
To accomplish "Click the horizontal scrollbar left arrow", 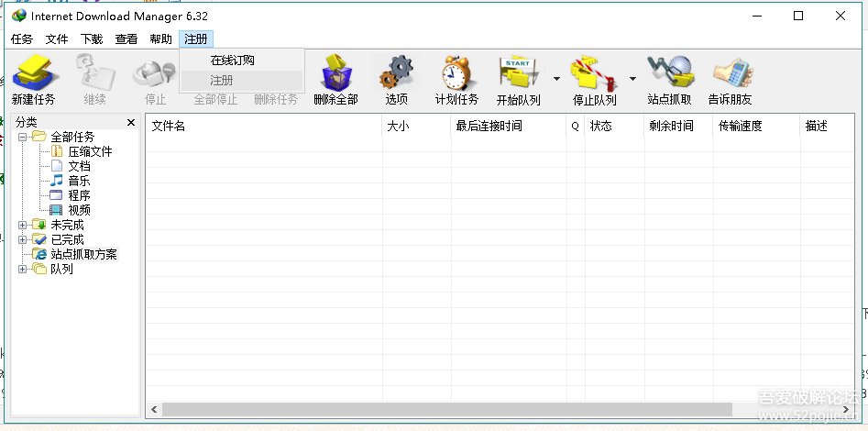I will (154, 410).
